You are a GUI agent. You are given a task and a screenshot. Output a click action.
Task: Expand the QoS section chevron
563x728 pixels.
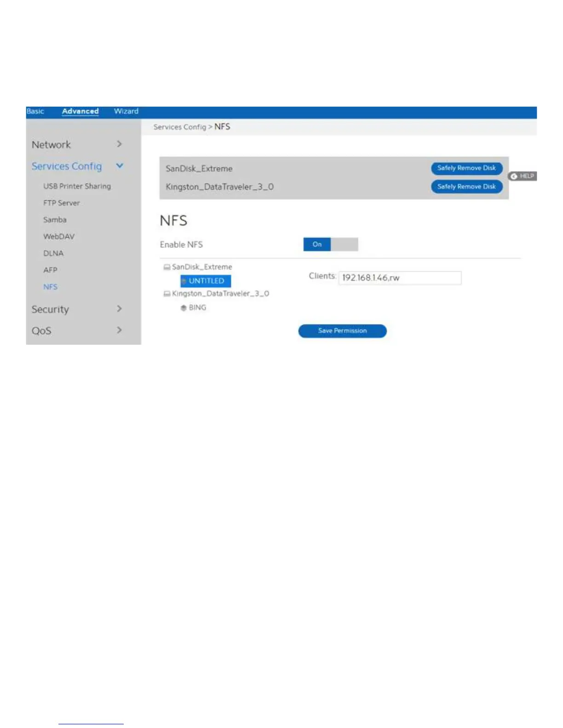point(120,330)
